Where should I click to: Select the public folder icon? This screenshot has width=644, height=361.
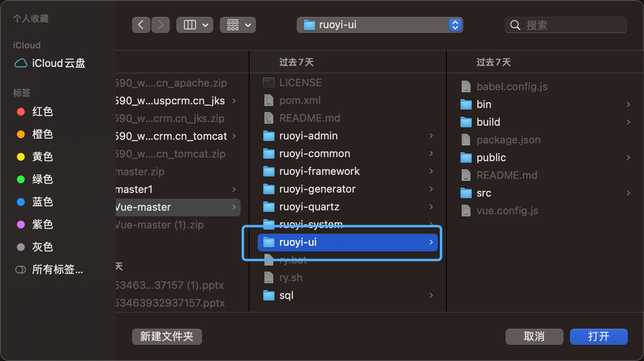point(466,158)
